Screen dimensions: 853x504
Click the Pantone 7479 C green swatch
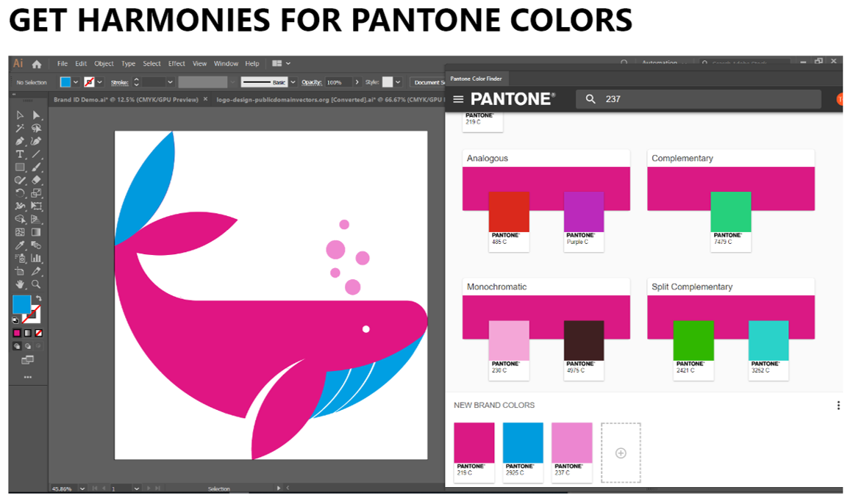point(731,212)
